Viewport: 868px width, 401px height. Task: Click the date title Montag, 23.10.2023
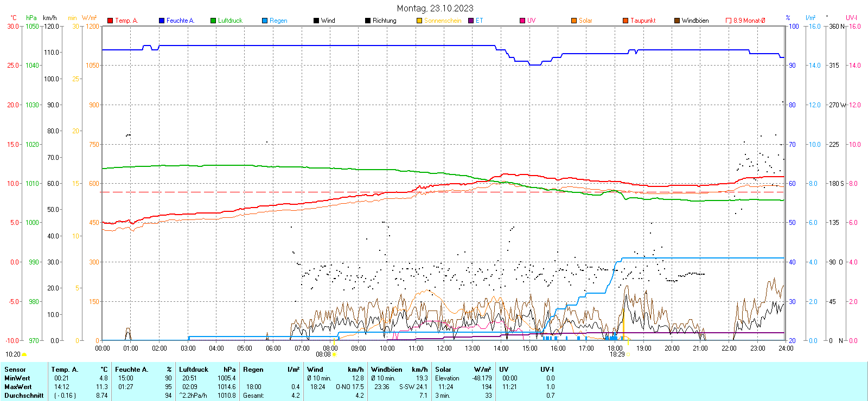coord(435,8)
